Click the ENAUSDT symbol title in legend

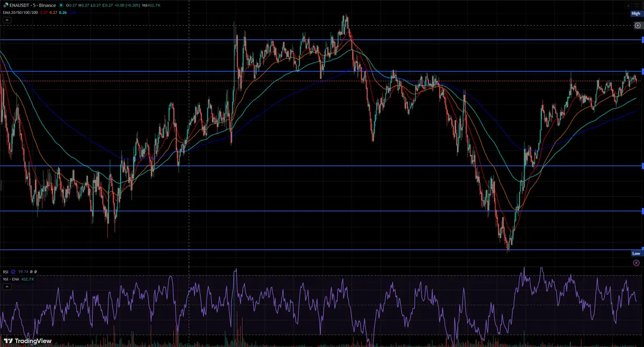[x=33, y=5]
